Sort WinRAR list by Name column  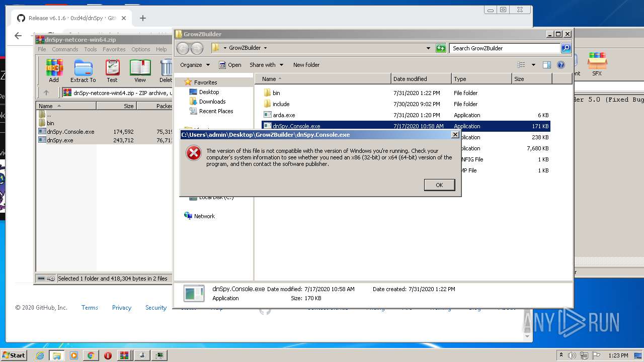point(66,106)
